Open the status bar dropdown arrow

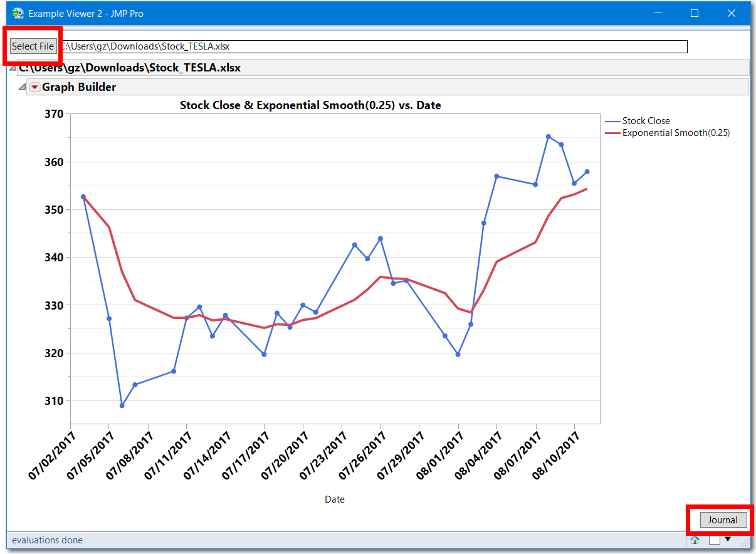[x=728, y=539]
